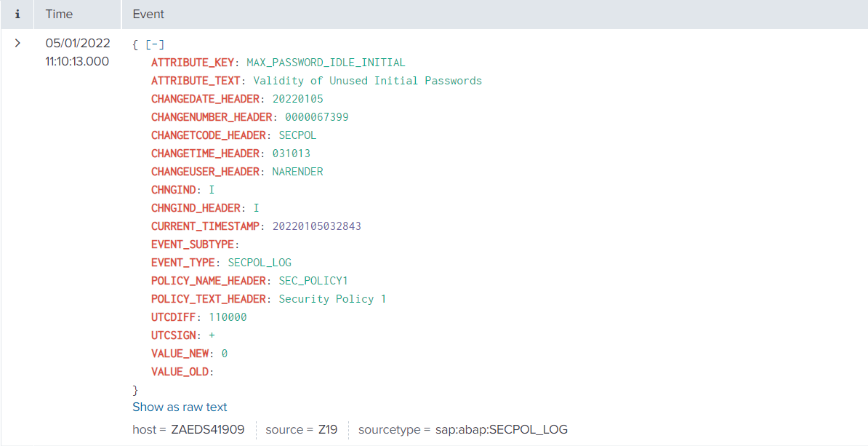The image size is (868, 446).
Task: Select the Security Policy 1 text value
Action: (x=332, y=299)
